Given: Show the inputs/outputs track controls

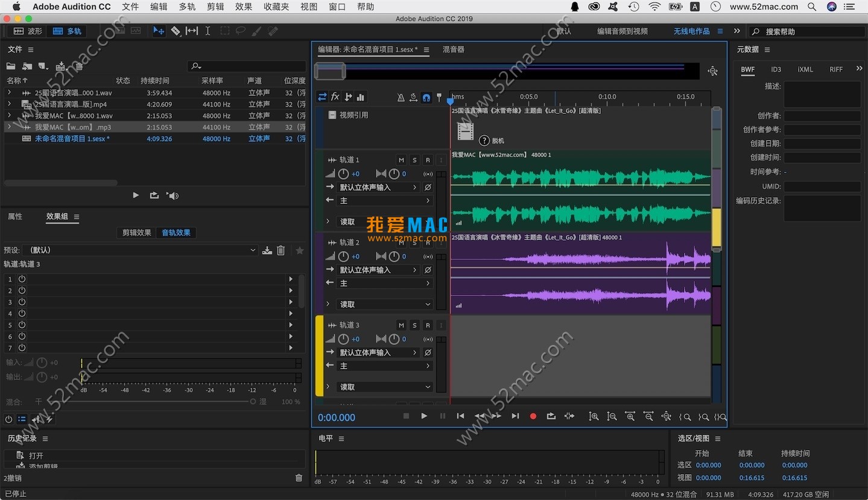Looking at the screenshot, I should click(322, 97).
